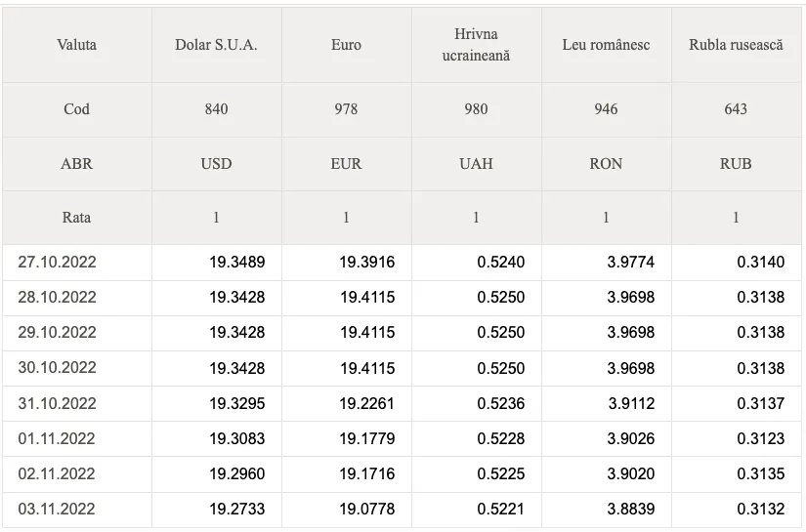Screen dimensions: 806x532
Task: Click the RUB abbreviation cell
Action: click(x=736, y=164)
